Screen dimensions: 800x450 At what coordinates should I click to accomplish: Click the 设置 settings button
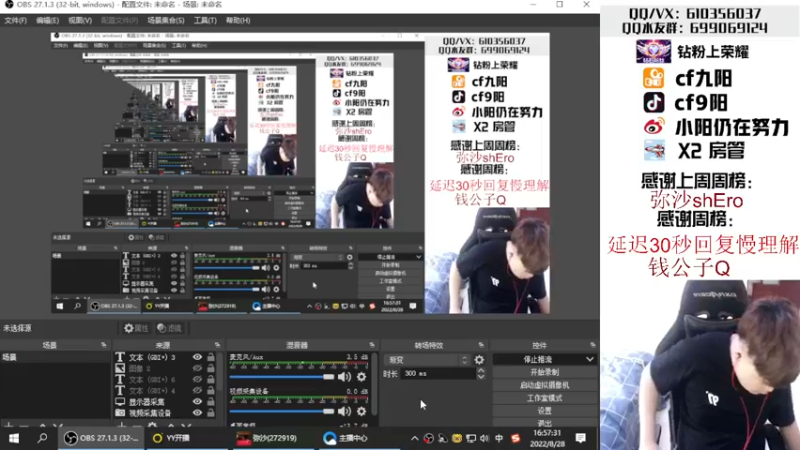[545, 411]
